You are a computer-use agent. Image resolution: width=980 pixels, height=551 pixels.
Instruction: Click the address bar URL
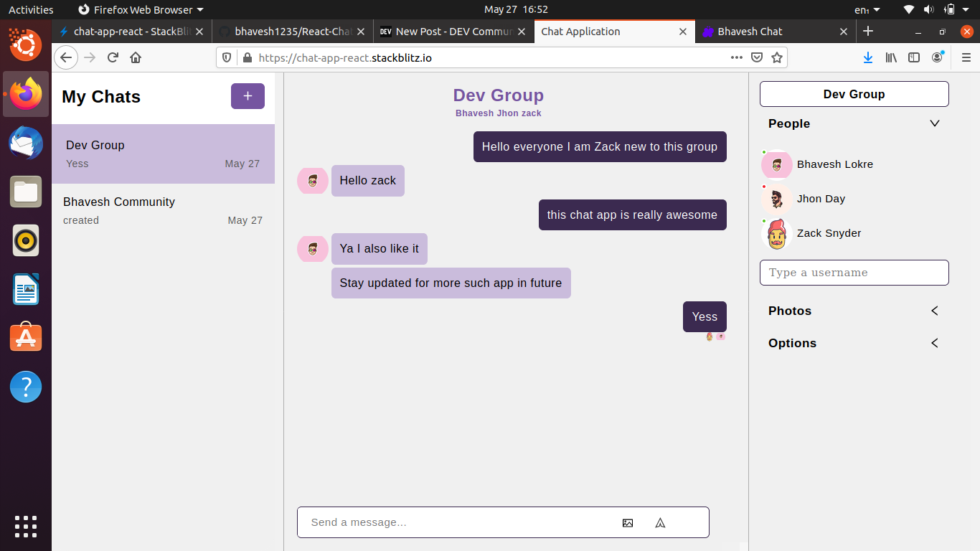pos(345,57)
